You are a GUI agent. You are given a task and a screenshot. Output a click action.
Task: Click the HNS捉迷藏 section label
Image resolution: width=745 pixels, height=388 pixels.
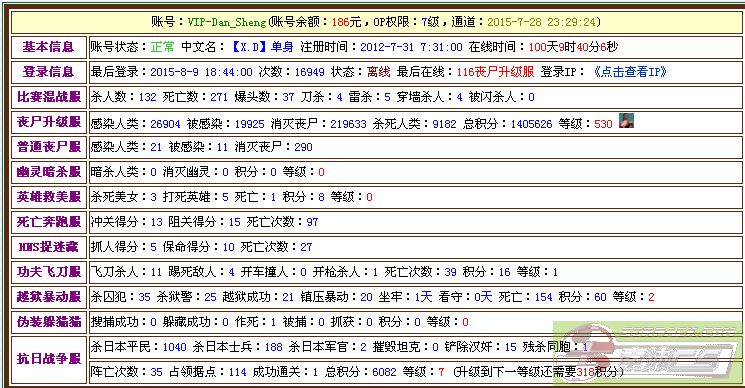tap(48, 246)
